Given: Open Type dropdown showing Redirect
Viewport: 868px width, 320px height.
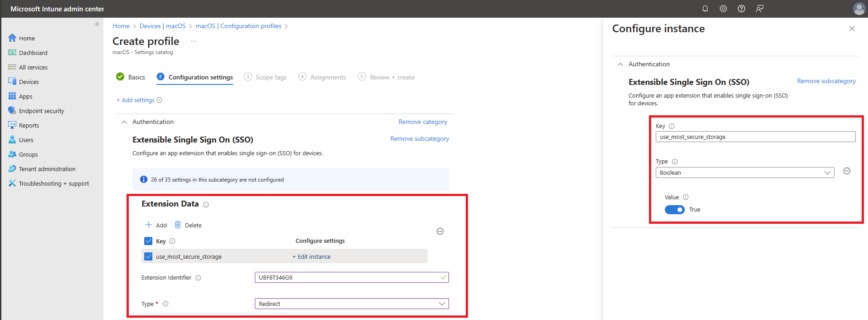Looking at the screenshot, I should pyautogui.click(x=352, y=304).
